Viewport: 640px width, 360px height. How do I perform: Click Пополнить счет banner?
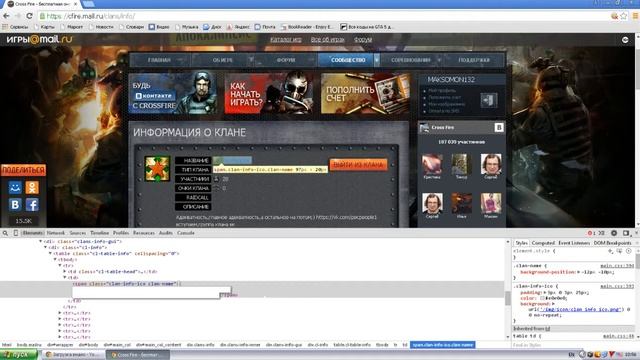pos(365,93)
